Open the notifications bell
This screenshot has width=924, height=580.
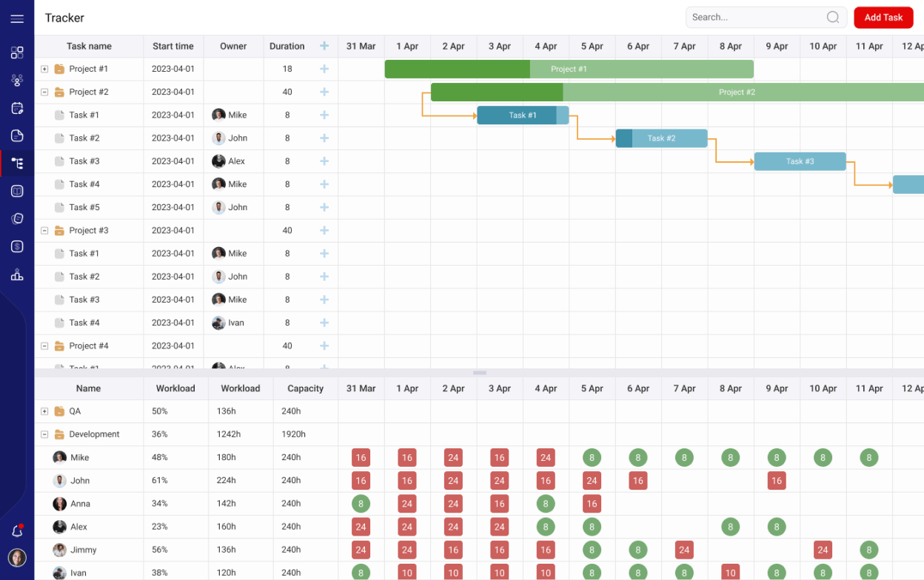[x=17, y=531]
